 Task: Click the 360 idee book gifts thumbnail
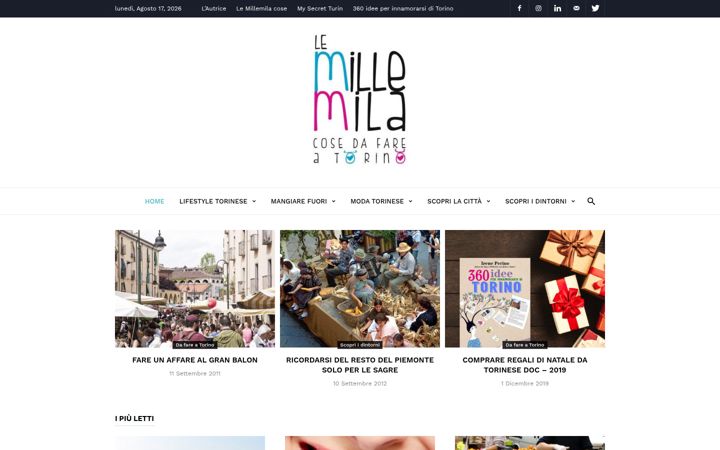pyautogui.click(x=525, y=288)
